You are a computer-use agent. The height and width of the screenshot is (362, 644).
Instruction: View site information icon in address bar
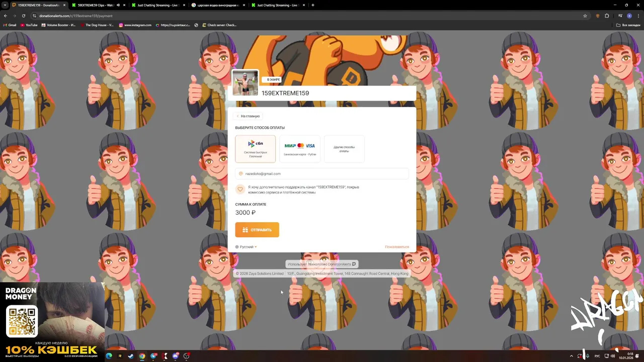[34, 16]
